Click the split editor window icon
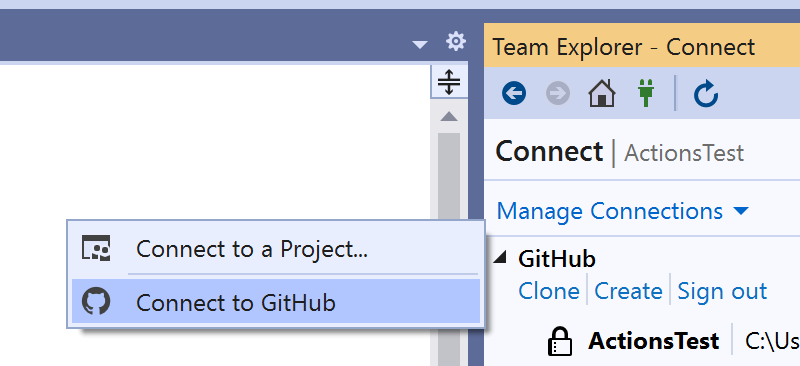800x366 pixels. coord(449,82)
